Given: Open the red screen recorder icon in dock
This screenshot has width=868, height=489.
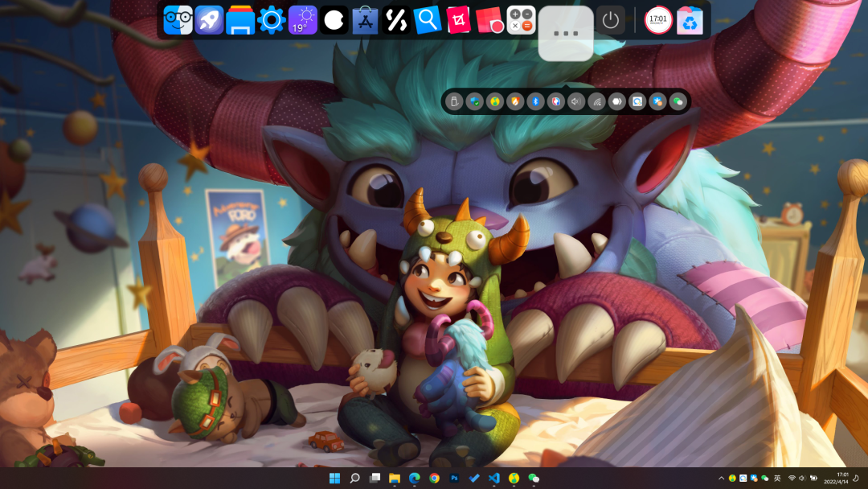Looking at the screenshot, I should pos(490,20).
